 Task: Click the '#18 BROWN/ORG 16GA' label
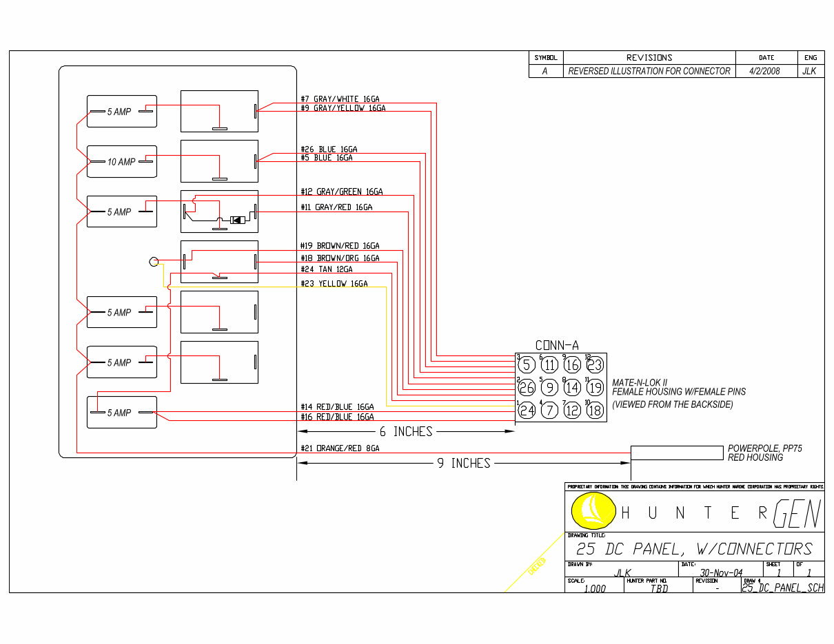click(x=340, y=258)
